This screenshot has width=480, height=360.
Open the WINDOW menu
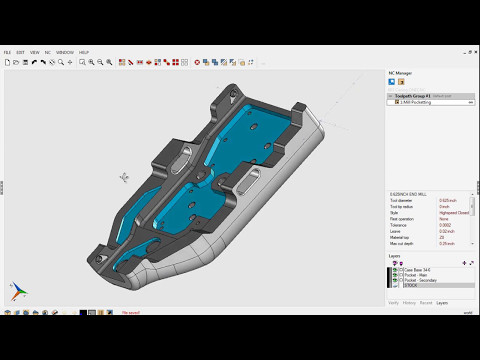[x=65, y=52]
